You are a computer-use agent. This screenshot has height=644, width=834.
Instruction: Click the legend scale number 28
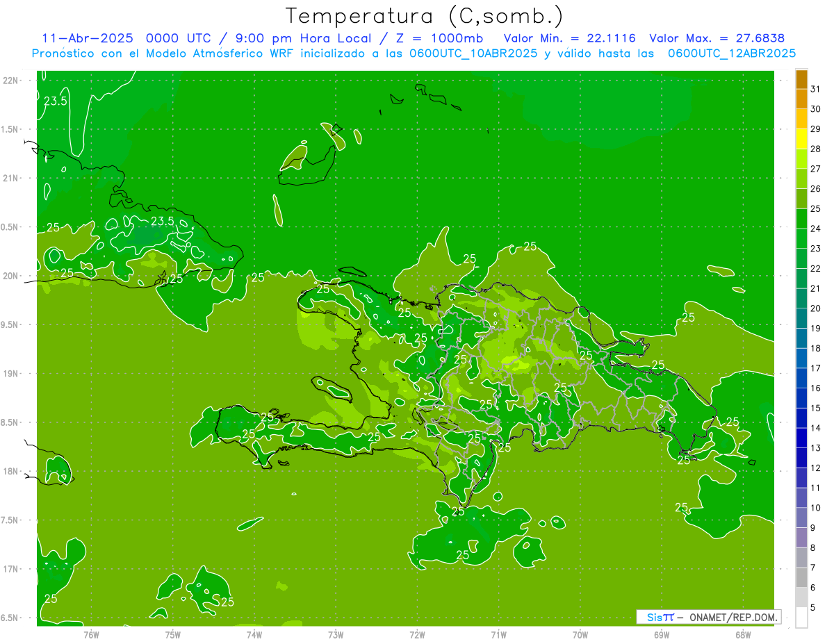coord(816,149)
